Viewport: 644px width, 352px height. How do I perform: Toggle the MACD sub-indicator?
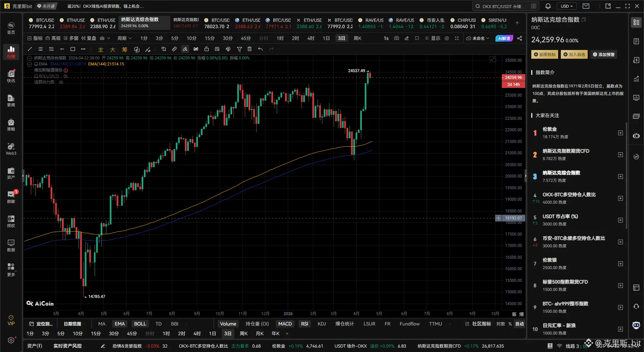285,324
